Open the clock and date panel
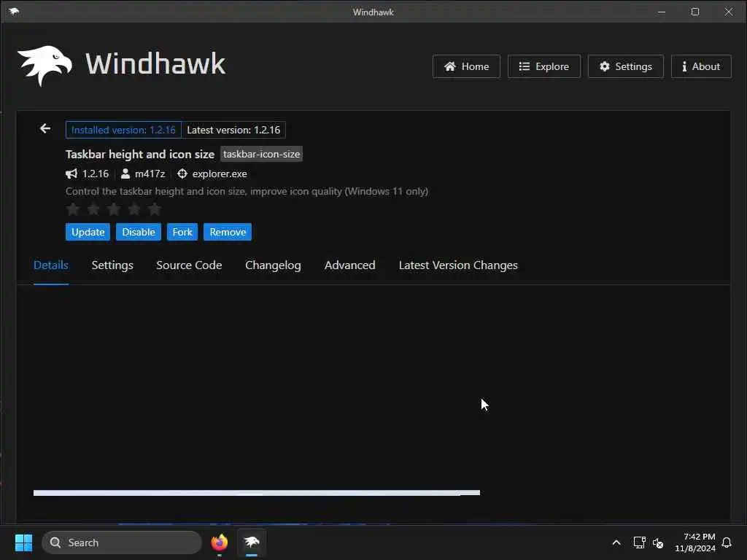The image size is (747, 560). pyautogui.click(x=695, y=542)
